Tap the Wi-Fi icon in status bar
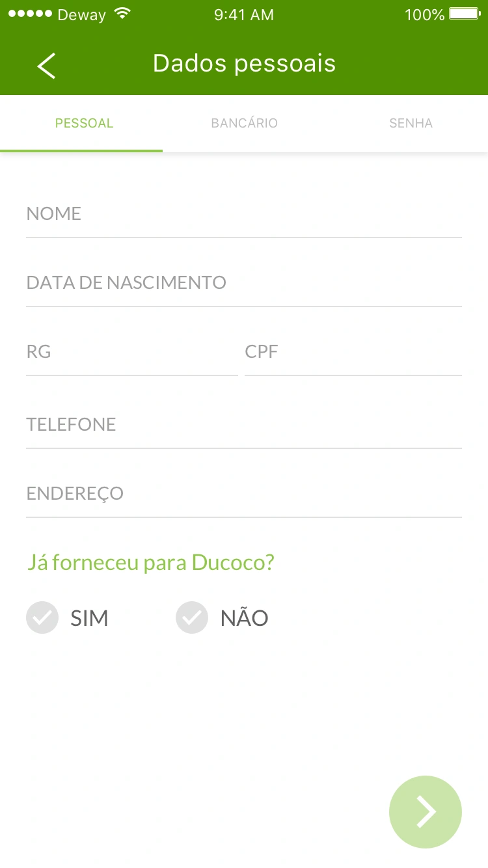 (122, 14)
